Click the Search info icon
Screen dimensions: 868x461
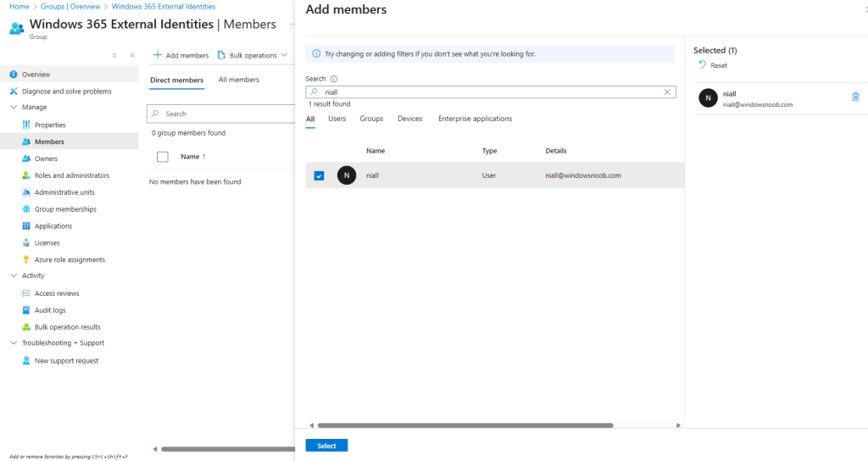pyautogui.click(x=334, y=79)
